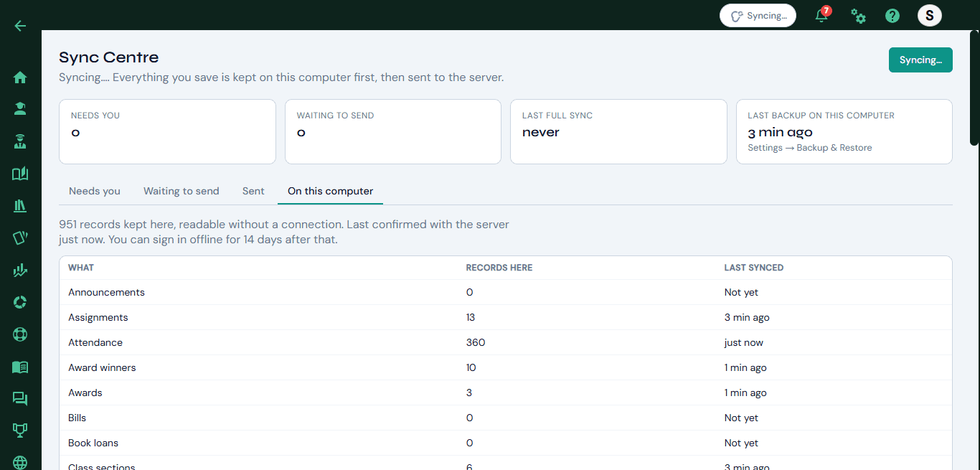Click the question mark help icon

click(892, 16)
